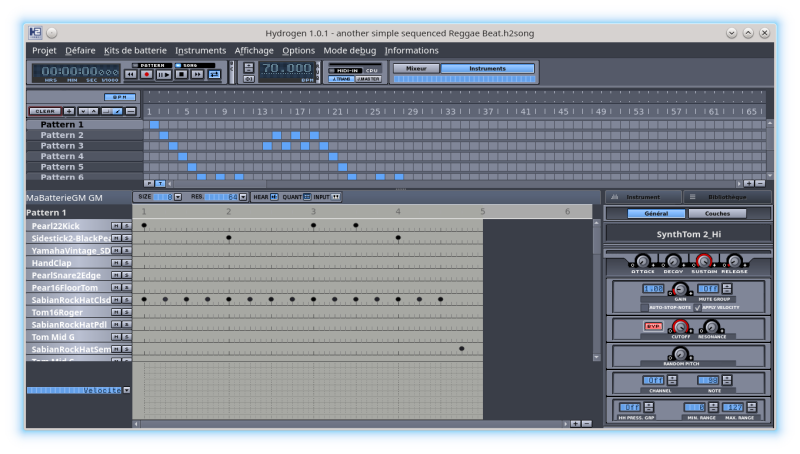The width and height of the screenshot is (800, 454).
Task: Click the NOTE stepper arrows
Action: tap(727, 381)
